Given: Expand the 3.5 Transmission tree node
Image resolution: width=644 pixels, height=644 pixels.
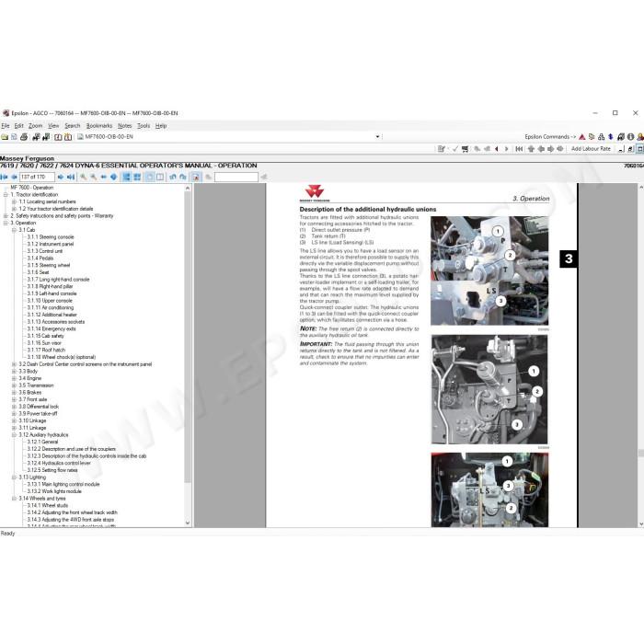Looking at the screenshot, I should coord(14,385).
